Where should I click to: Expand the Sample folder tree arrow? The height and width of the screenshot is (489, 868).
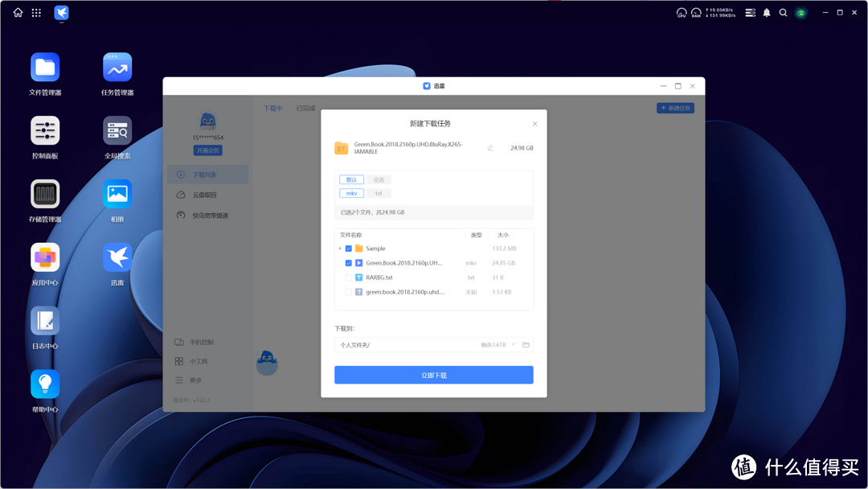pyautogui.click(x=340, y=249)
